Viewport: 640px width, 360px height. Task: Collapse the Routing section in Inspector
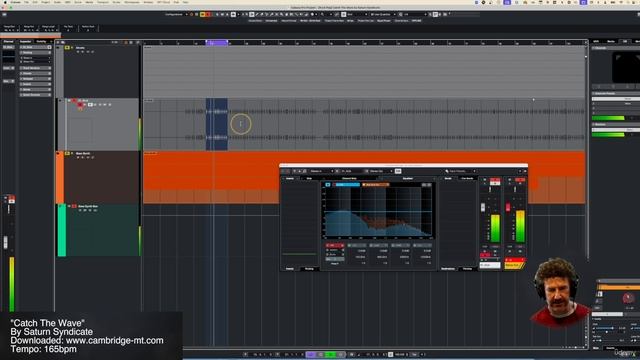(36, 53)
